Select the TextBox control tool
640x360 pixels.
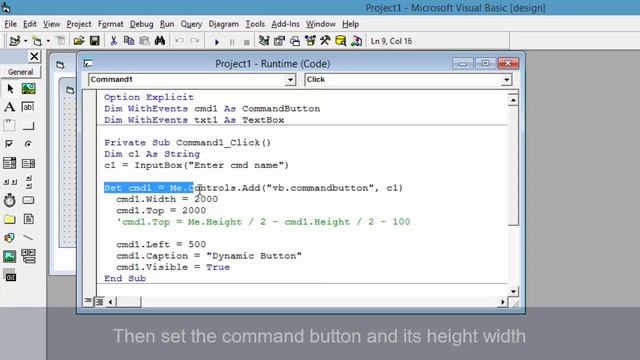[28, 107]
